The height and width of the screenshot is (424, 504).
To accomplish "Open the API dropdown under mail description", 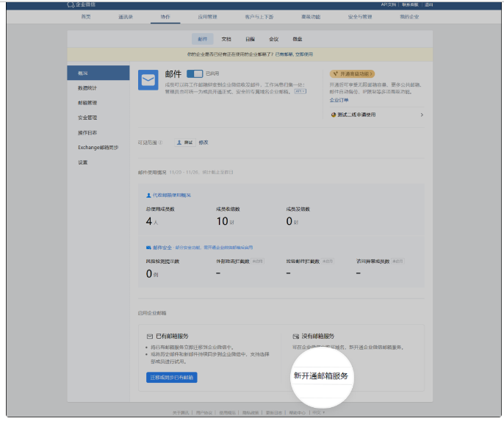I will pyautogui.click(x=300, y=91).
